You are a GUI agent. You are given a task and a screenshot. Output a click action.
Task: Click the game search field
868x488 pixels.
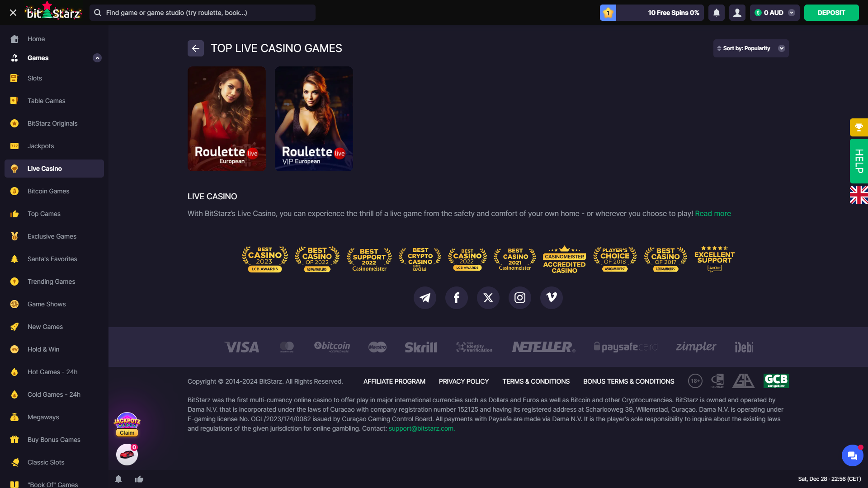pos(203,13)
